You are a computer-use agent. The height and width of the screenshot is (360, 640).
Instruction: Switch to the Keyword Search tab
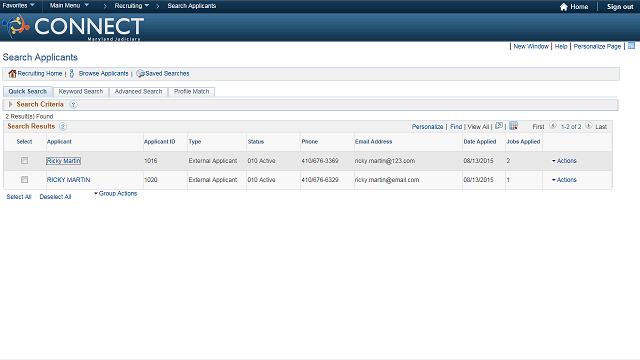point(81,91)
